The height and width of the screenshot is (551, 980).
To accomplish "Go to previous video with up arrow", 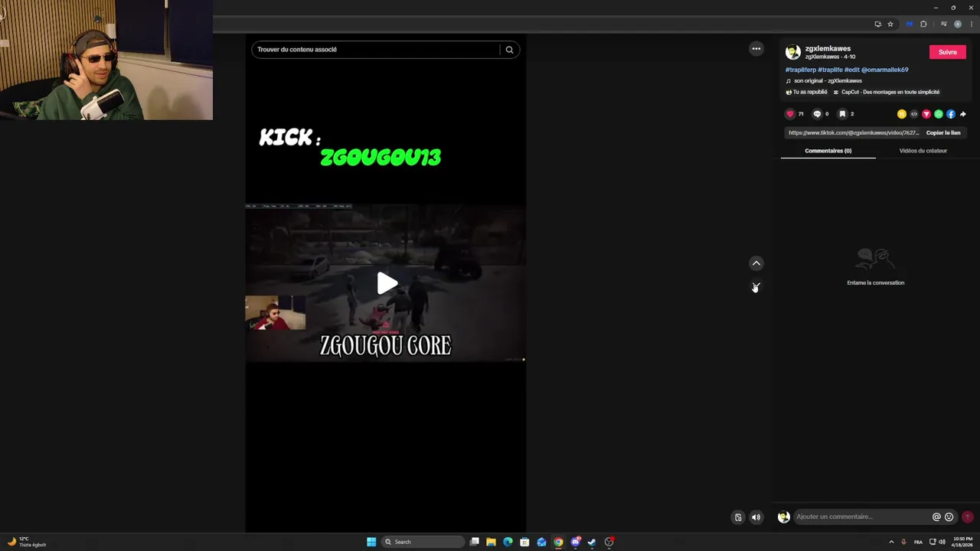I will coord(756,263).
